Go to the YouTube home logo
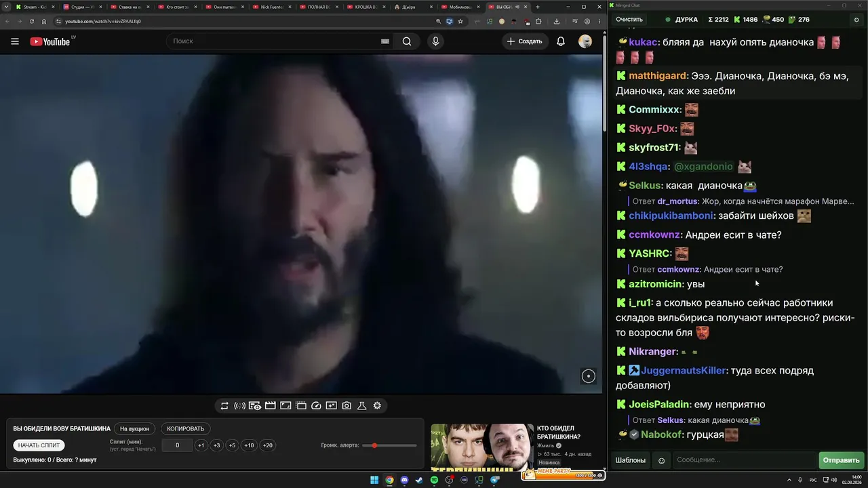This screenshot has height=488, width=868. pos(50,41)
